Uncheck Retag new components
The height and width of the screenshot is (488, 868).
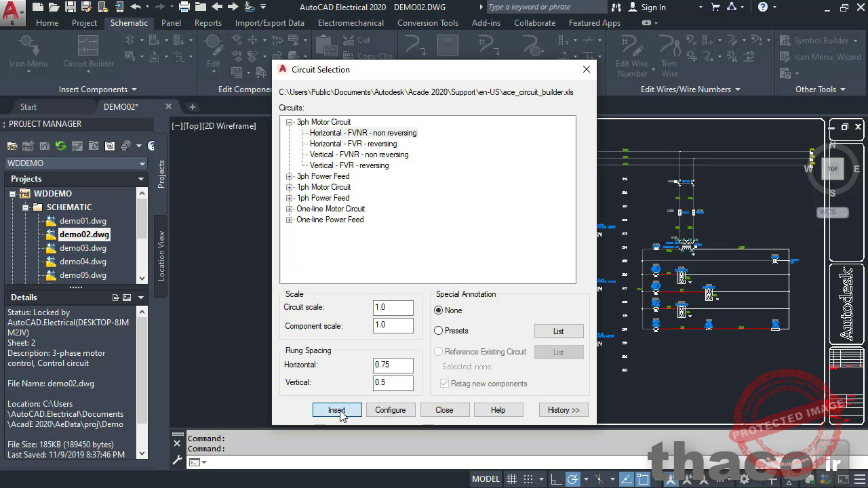click(443, 384)
